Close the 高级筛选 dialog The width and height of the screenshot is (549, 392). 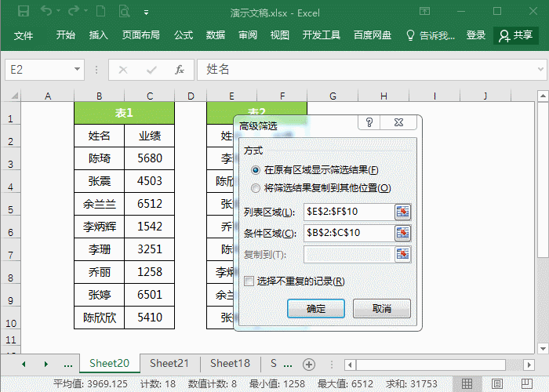click(398, 122)
